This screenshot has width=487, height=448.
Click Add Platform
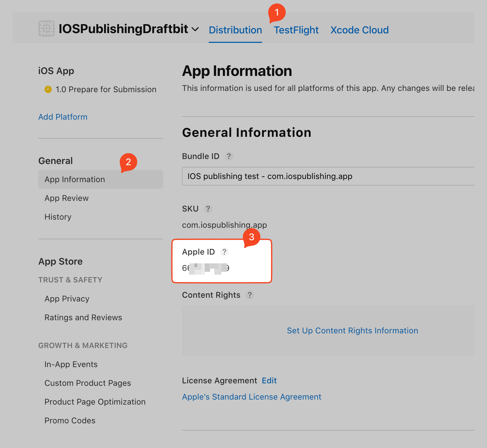[x=63, y=117]
